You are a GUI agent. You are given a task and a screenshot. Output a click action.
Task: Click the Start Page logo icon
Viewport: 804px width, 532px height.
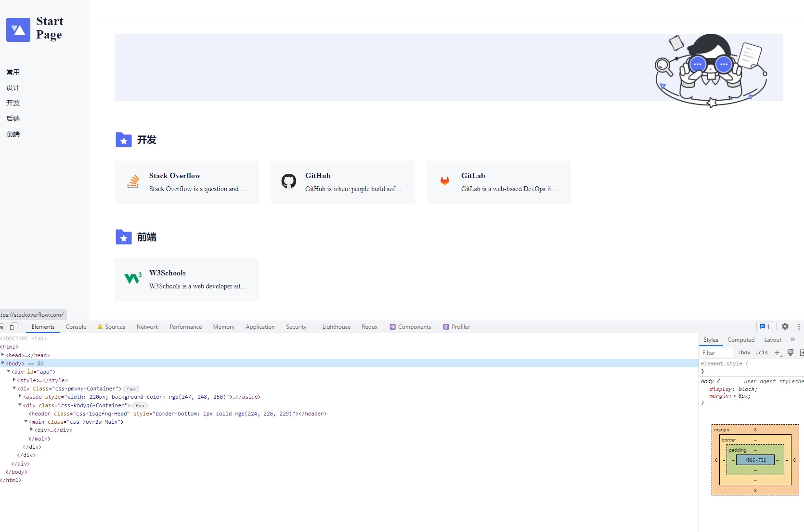click(18, 30)
